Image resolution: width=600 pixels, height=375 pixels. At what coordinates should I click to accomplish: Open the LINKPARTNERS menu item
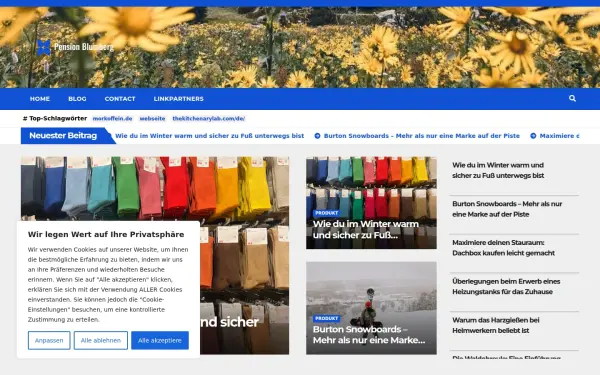tap(179, 99)
